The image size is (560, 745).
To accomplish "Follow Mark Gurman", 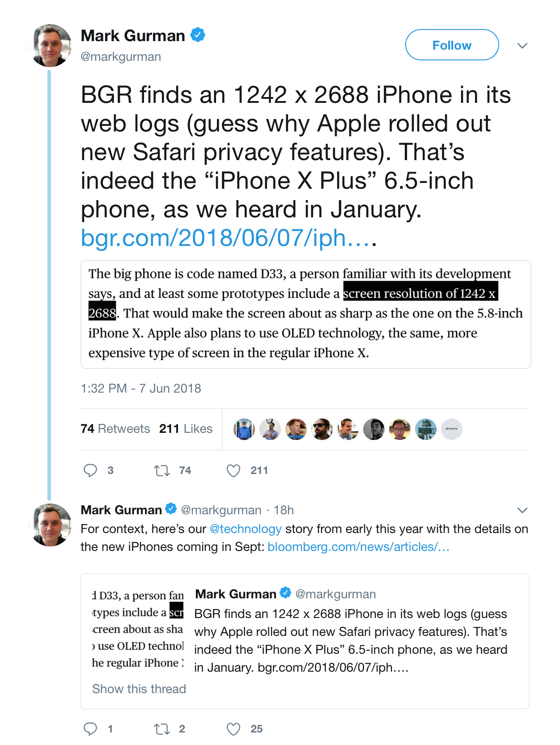I will click(x=452, y=45).
